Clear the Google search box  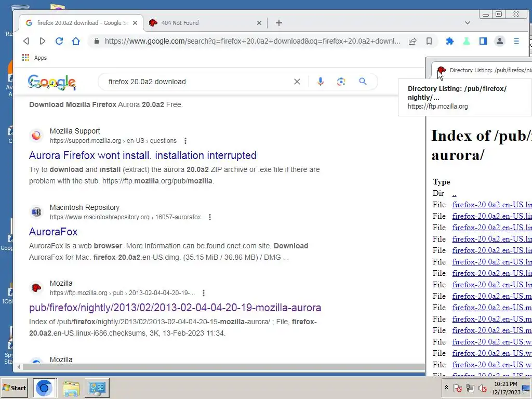[297, 82]
